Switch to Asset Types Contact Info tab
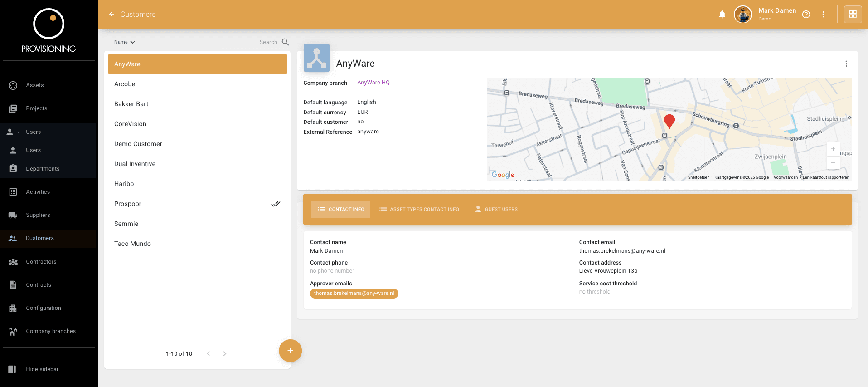Image resolution: width=868 pixels, height=387 pixels. 419,209
